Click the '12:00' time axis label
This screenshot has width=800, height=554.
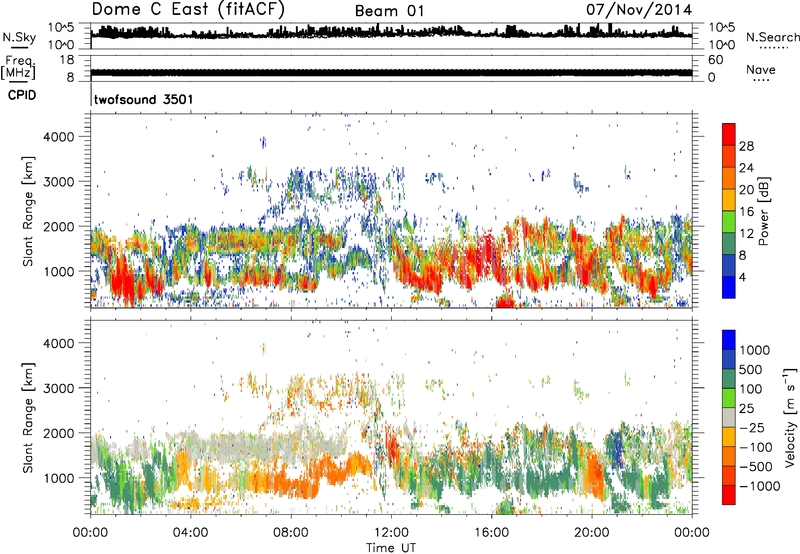coord(391,533)
